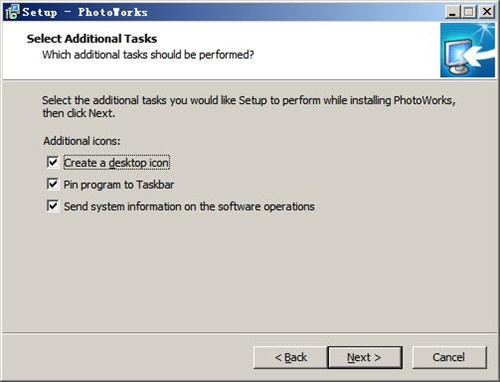This screenshot has height=382, width=500.
Task: Click the 'Setup - PhotoWorks' title bar text
Action: point(85,12)
